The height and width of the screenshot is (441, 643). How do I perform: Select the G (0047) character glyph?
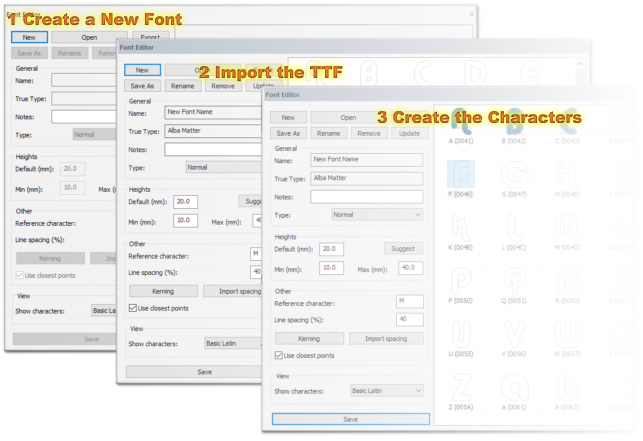514,174
